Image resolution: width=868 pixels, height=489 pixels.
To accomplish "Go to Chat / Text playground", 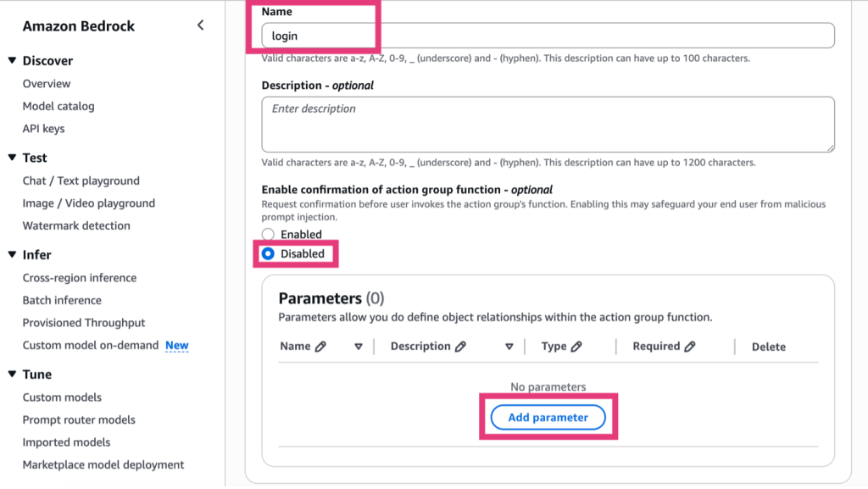I will 81,181.
